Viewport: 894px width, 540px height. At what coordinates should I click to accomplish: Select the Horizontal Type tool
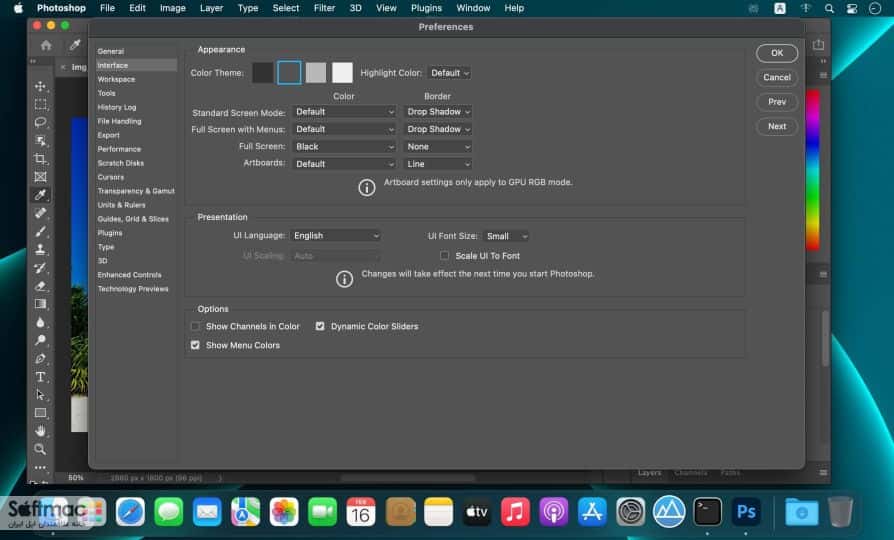[x=40, y=377]
